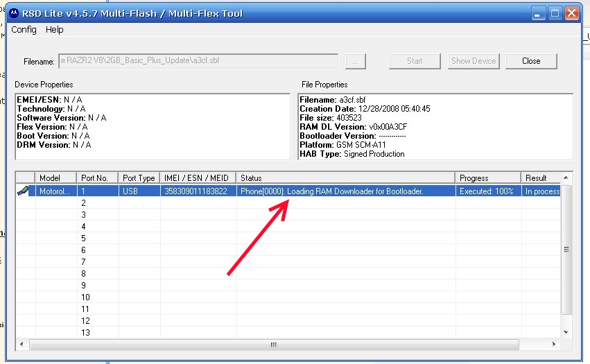This screenshot has width=590, height=364.
Task: Select the Motorol... model cell
Action: (x=56, y=191)
